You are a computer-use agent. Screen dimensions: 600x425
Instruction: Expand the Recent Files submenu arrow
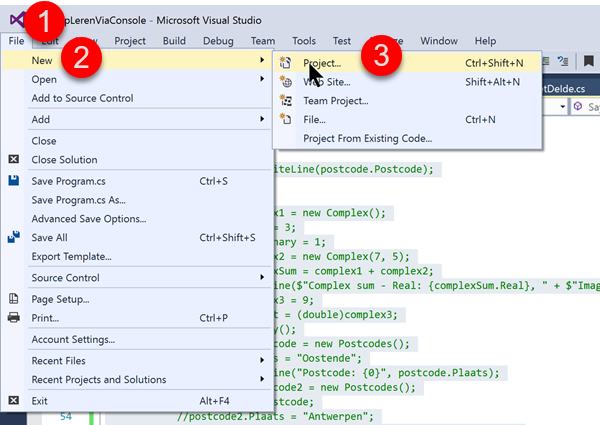pos(262,360)
